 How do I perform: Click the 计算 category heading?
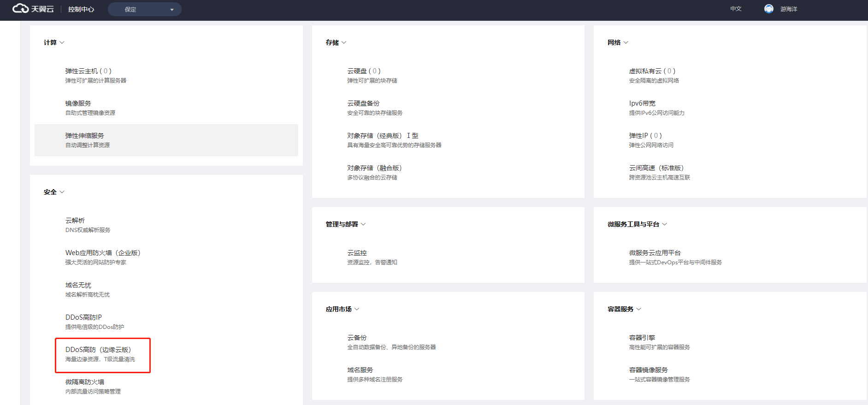(50, 42)
